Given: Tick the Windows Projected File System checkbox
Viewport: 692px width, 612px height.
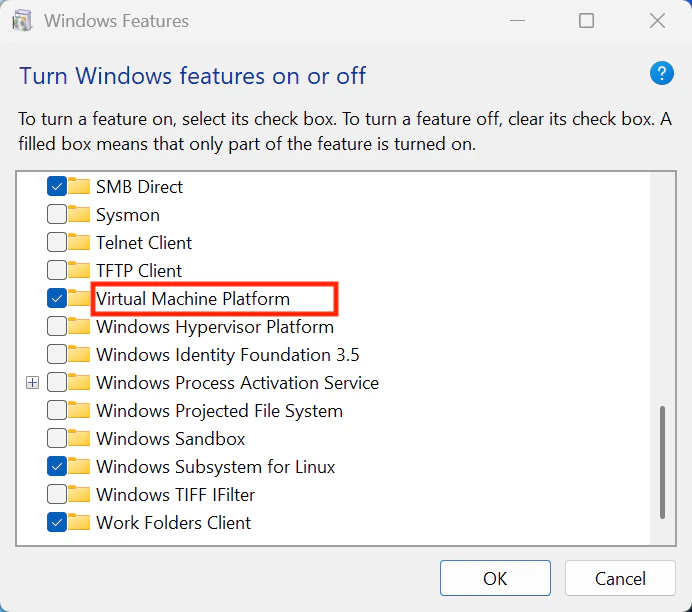Looking at the screenshot, I should point(57,410).
